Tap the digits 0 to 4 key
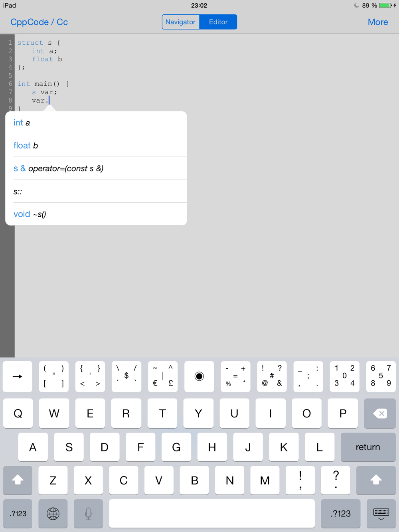The height and width of the screenshot is (532, 399). coord(344,376)
